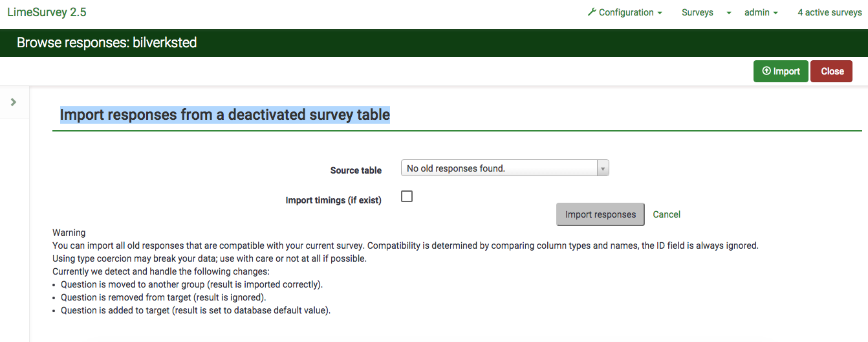
Task: Click the Source table dropdown arrow
Action: (x=603, y=168)
